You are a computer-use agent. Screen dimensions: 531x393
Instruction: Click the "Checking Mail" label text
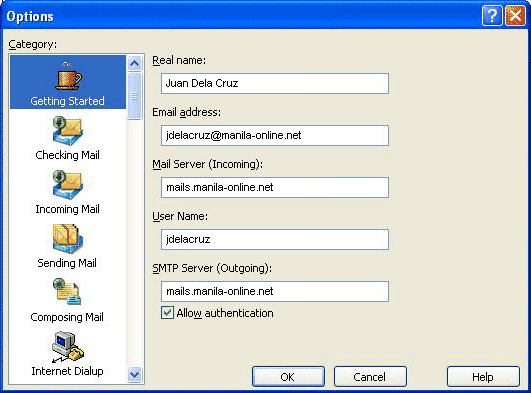click(67, 155)
